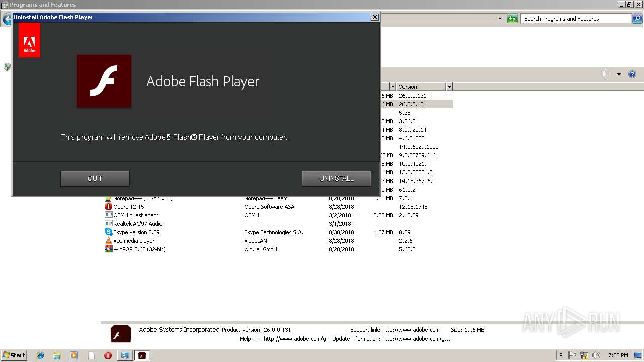Click the version 12.15.1748 cell
The height and width of the screenshot is (362, 644).
[x=413, y=207]
